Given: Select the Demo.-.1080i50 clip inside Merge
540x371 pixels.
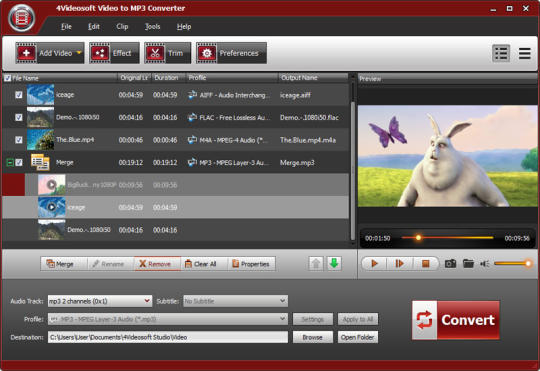Looking at the screenshot, I should [176, 230].
